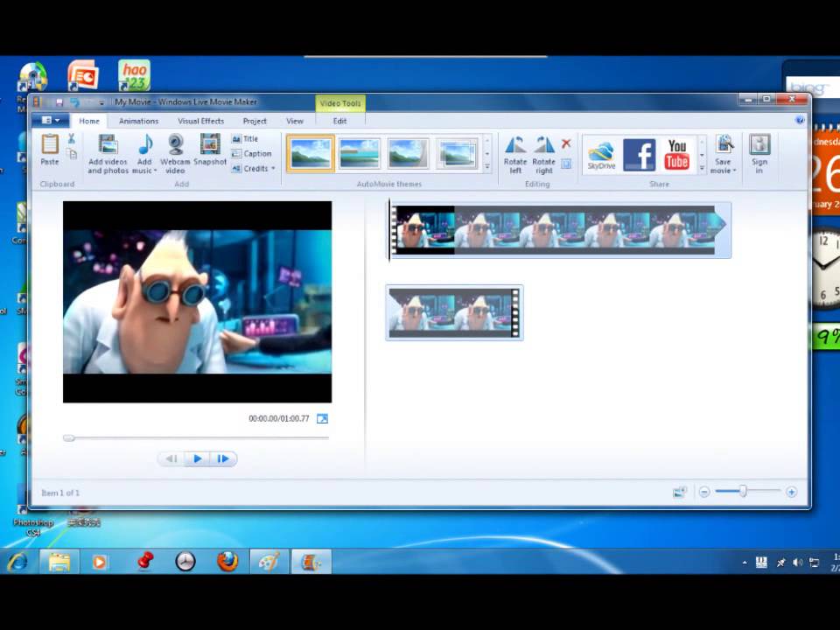Cut selection with the scissors icon
The width and height of the screenshot is (840, 630).
[x=71, y=139]
